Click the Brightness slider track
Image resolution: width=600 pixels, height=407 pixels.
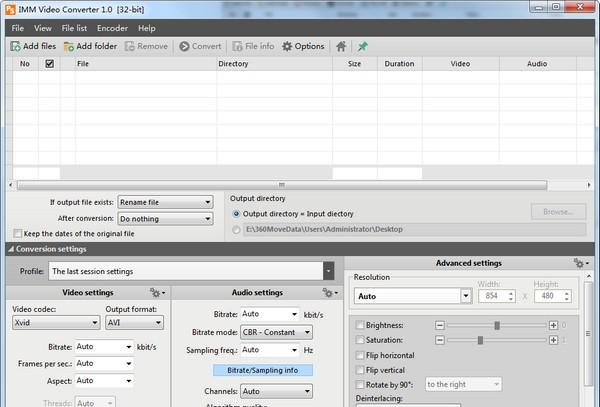(x=496, y=325)
